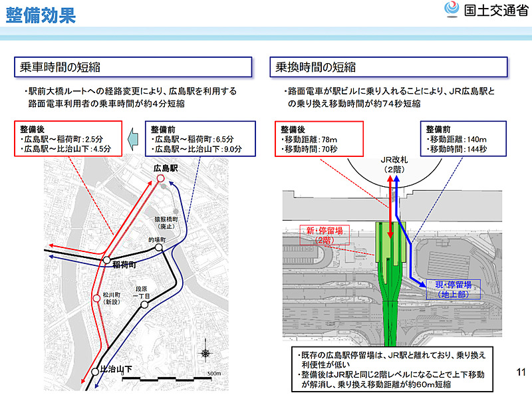The image size is (532, 399).
Task: Click the 松川町(新設) station circle marker
Action: pos(96,298)
